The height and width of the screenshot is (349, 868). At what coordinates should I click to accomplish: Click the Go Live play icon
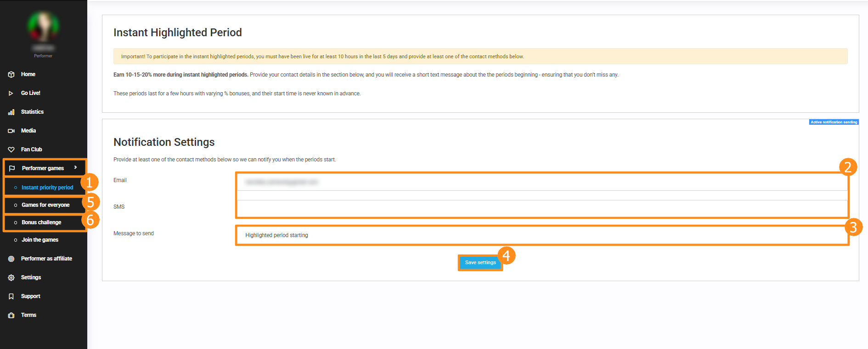pyautogui.click(x=11, y=93)
